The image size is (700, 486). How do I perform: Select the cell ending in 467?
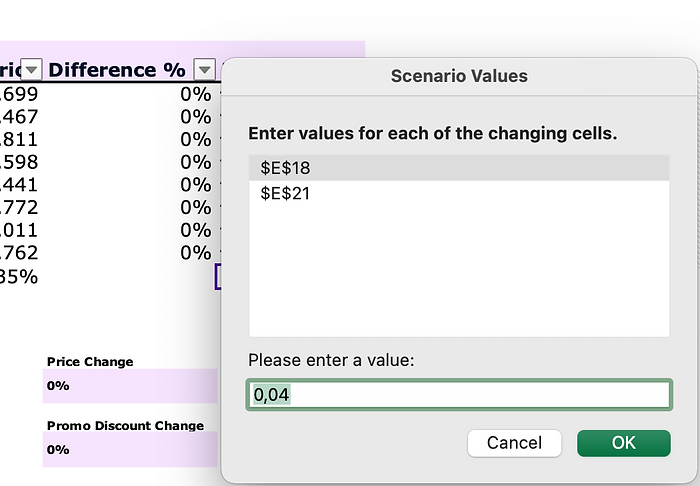point(20,117)
